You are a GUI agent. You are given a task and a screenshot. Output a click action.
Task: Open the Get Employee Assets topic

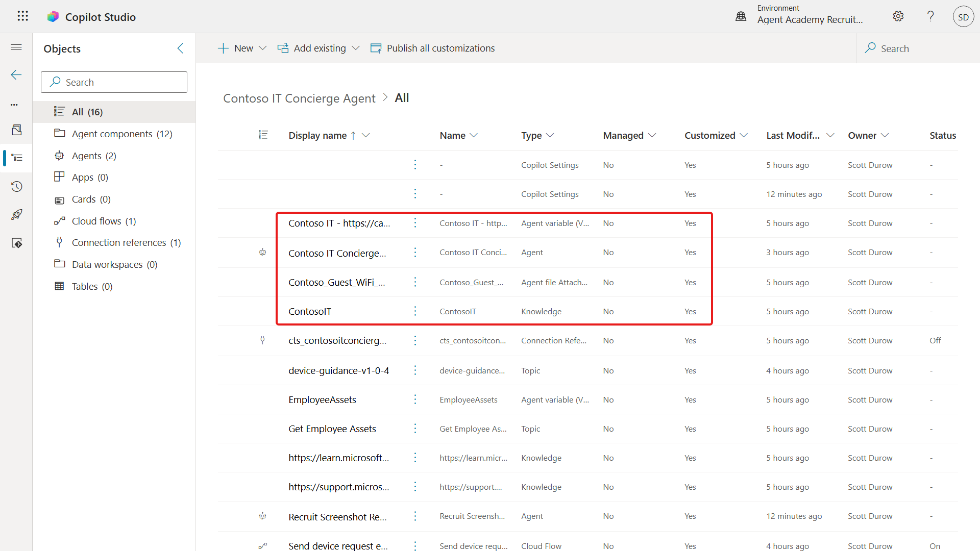(332, 429)
